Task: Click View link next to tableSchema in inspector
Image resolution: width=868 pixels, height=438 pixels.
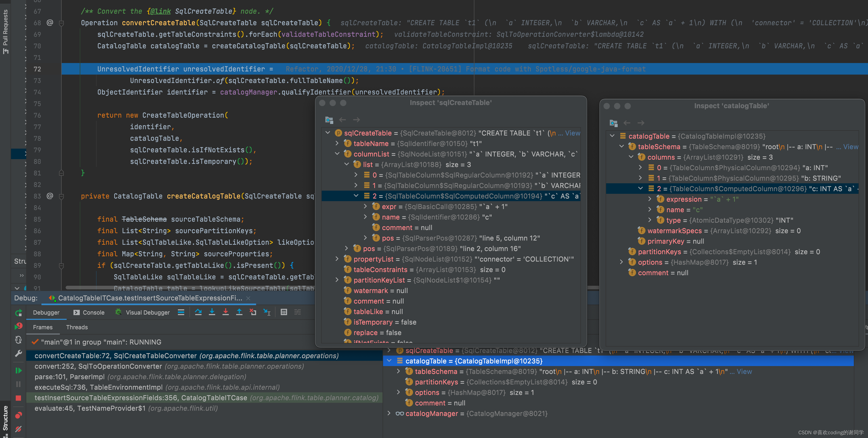Action: (850, 147)
